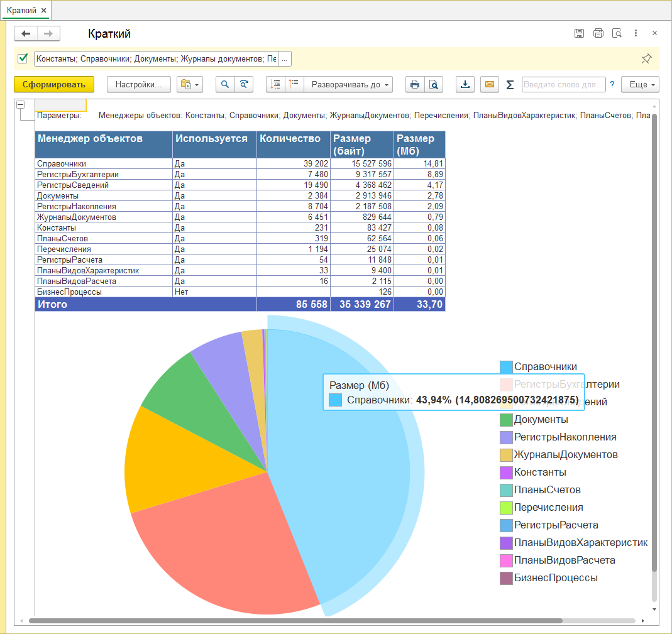Click ПланыВидовРасчета legend color swatch

507,560
